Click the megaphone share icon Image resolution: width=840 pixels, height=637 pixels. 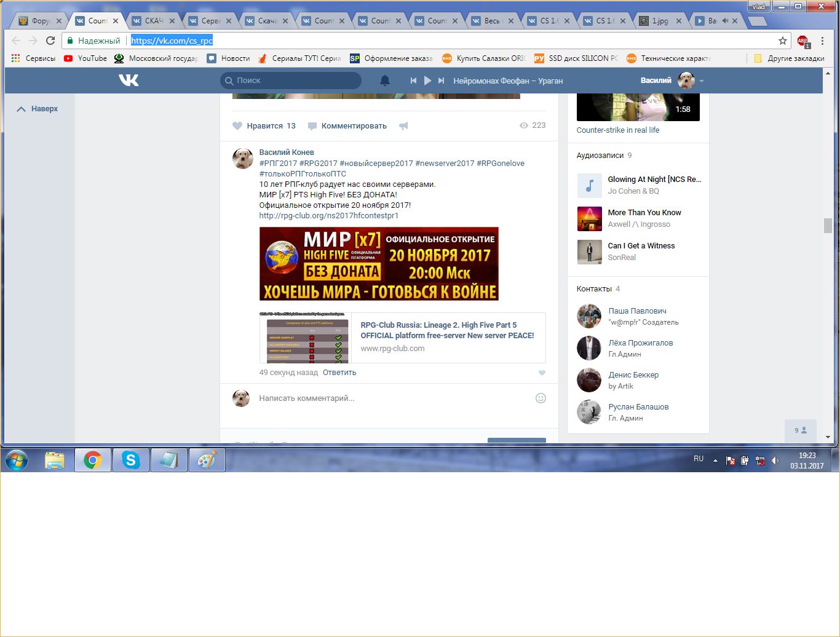[403, 126]
